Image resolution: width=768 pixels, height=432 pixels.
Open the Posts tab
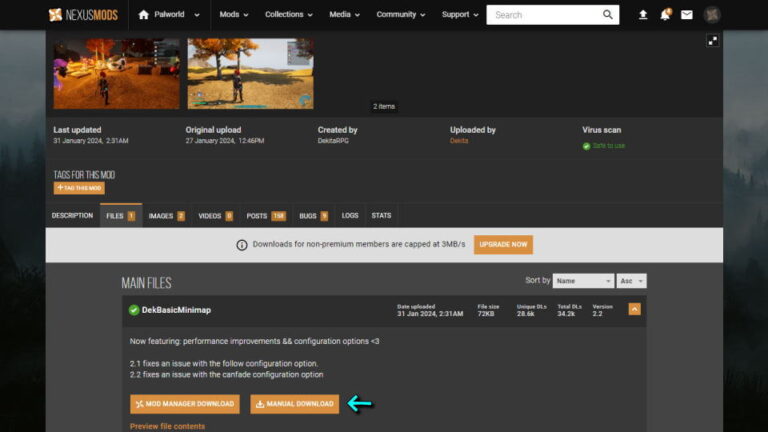(266, 216)
